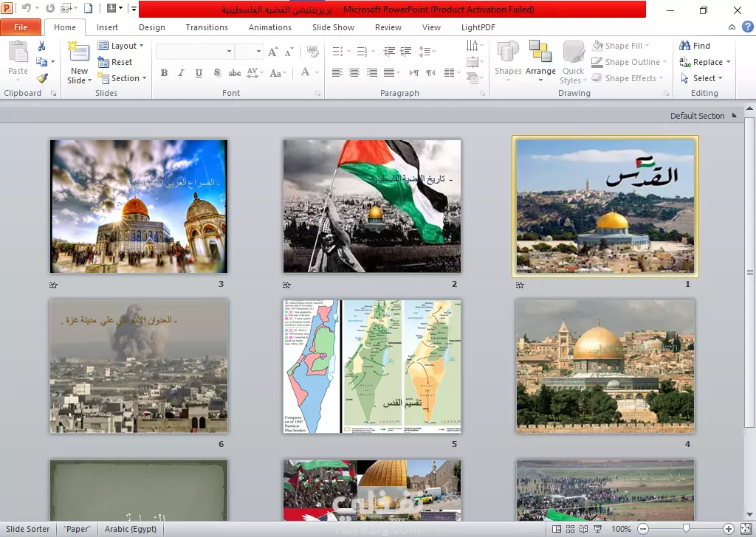Switch to Normal view in status bar
The width and height of the screenshot is (756, 537).
coord(557,529)
